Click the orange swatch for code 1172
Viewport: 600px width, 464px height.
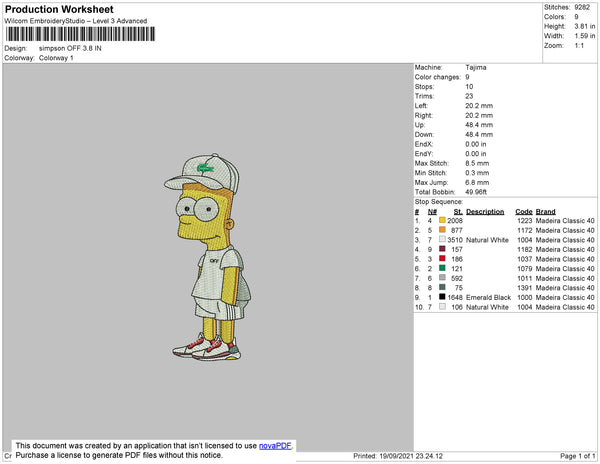point(442,230)
